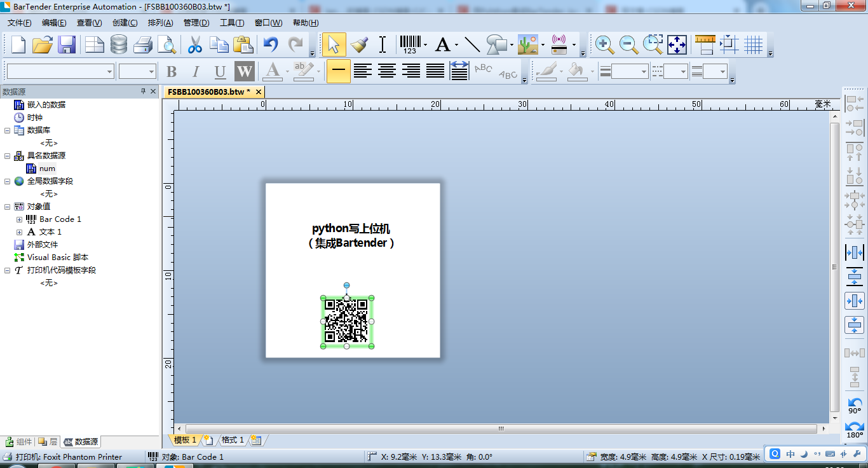Fit template to window arrows icon
Viewport: 868px width, 468px height.
pos(677,45)
